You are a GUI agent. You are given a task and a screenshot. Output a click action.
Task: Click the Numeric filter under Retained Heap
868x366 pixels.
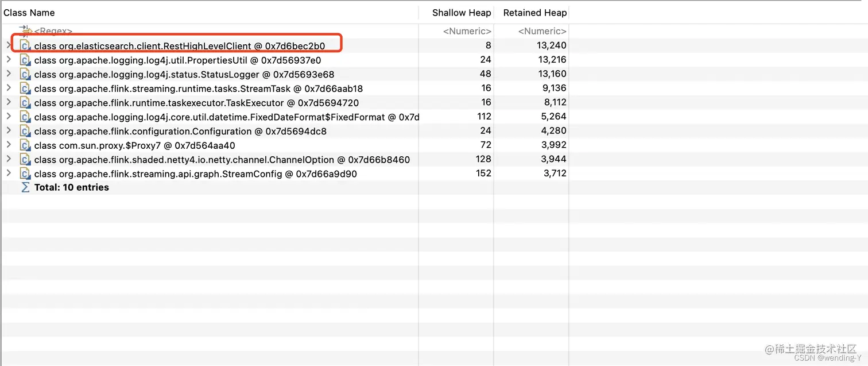coord(542,31)
